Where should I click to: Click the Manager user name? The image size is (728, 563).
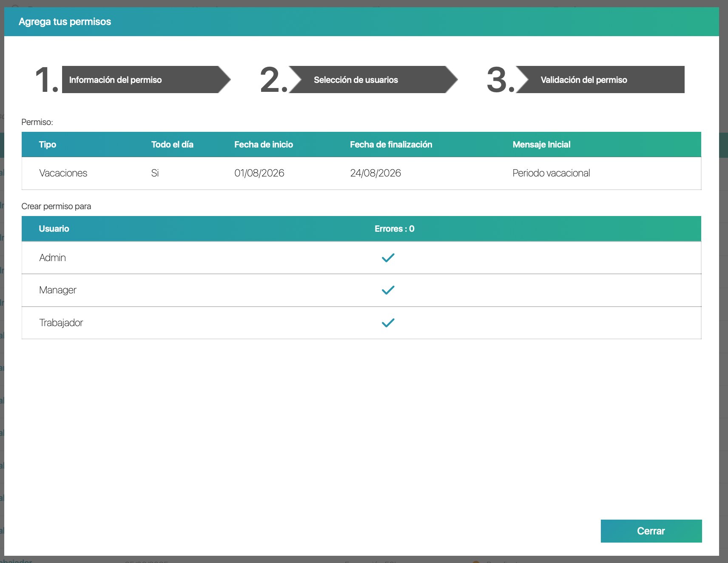(58, 290)
